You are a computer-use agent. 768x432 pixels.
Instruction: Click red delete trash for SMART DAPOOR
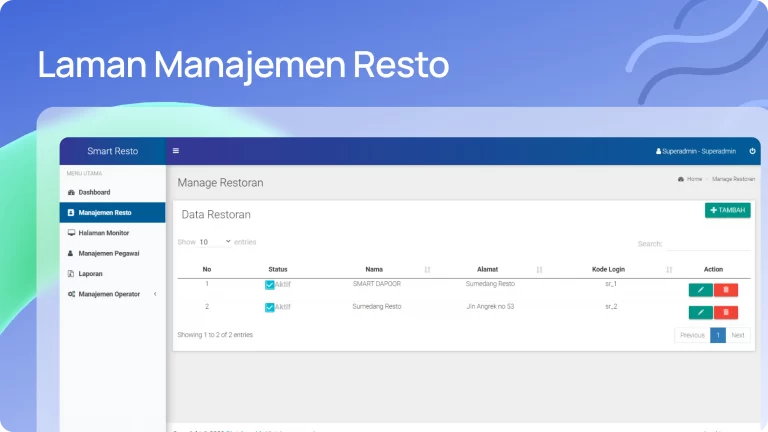coord(726,290)
